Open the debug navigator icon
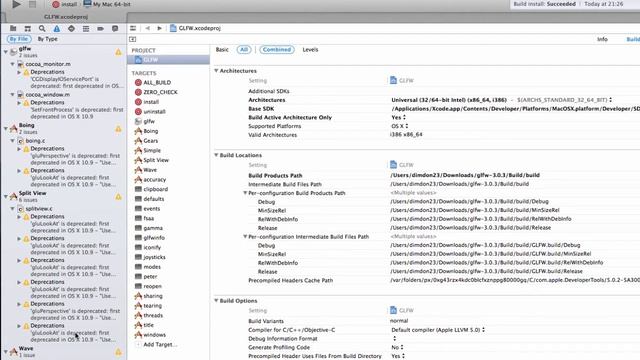This screenshot has height=360, width=640. click(x=86, y=28)
